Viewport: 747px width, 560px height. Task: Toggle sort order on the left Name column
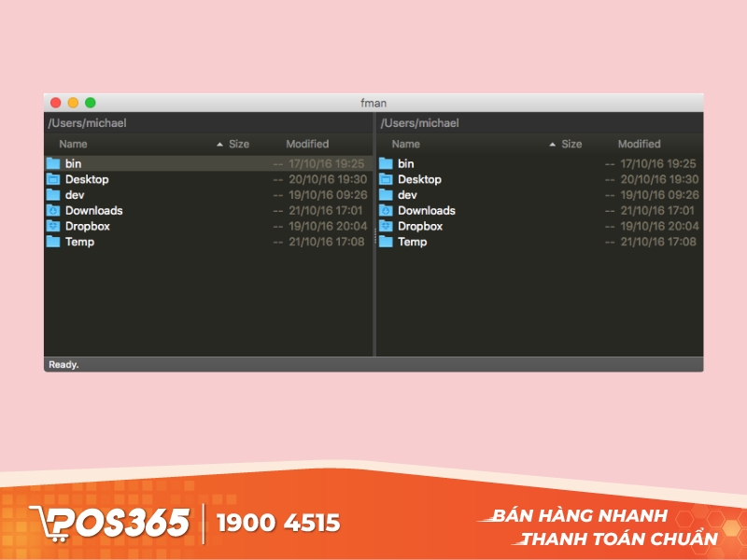(73, 144)
